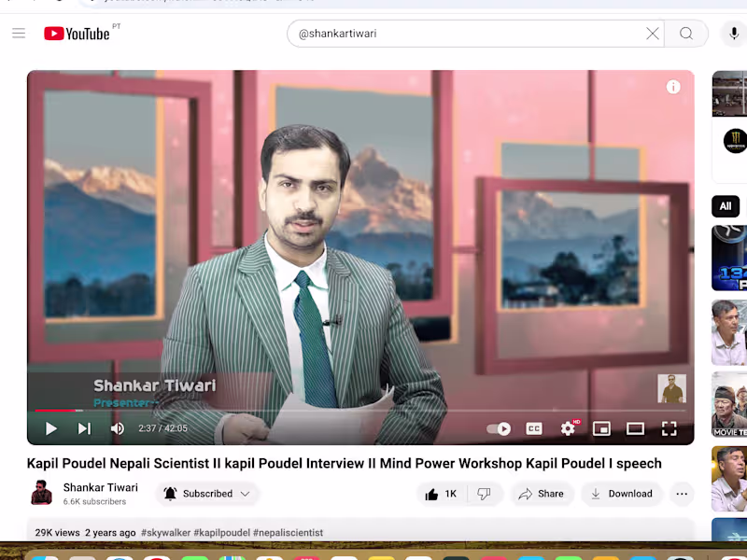Screen dimensions: 747x560
Task: Seek along the video progress bar
Action: (360, 410)
